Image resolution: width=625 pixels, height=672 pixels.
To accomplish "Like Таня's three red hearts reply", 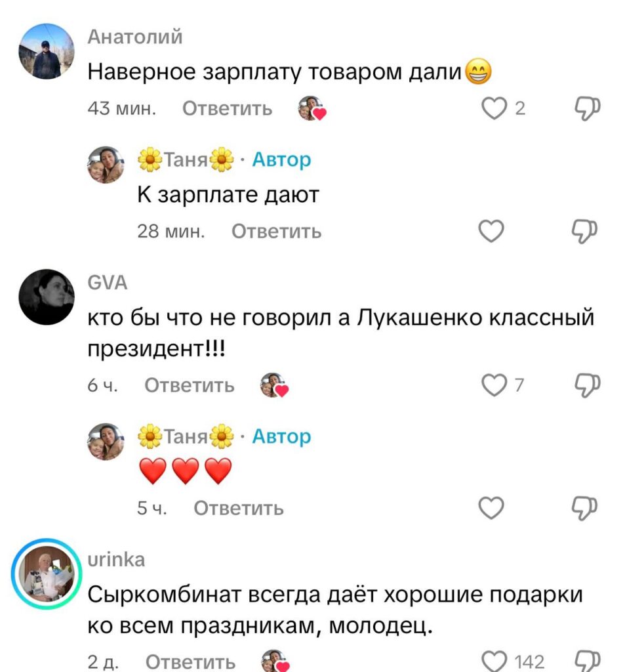I will (491, 509).
